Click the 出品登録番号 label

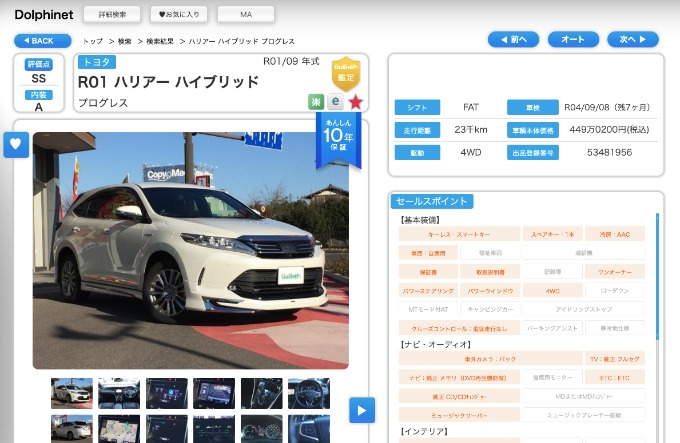(x=533, y=153)
